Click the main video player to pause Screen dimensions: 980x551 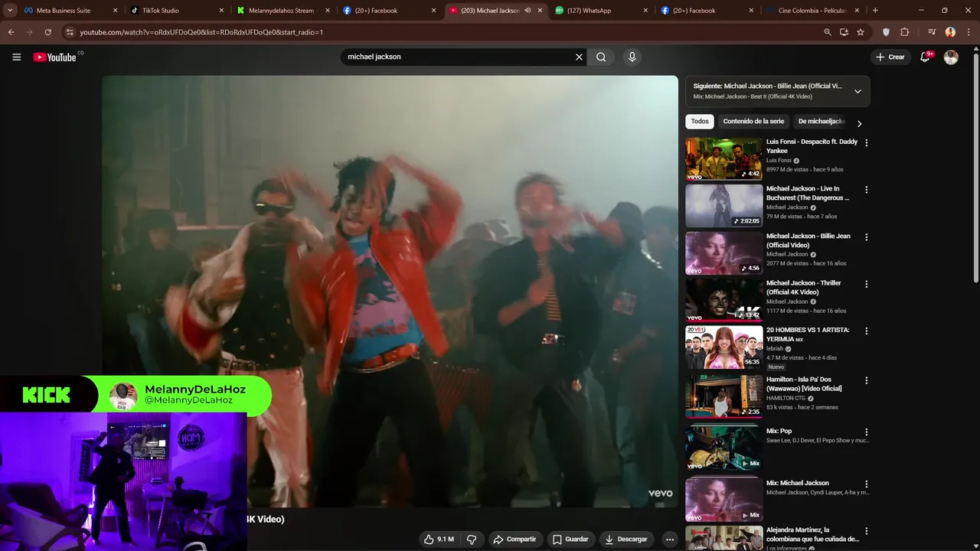point(390,291)
